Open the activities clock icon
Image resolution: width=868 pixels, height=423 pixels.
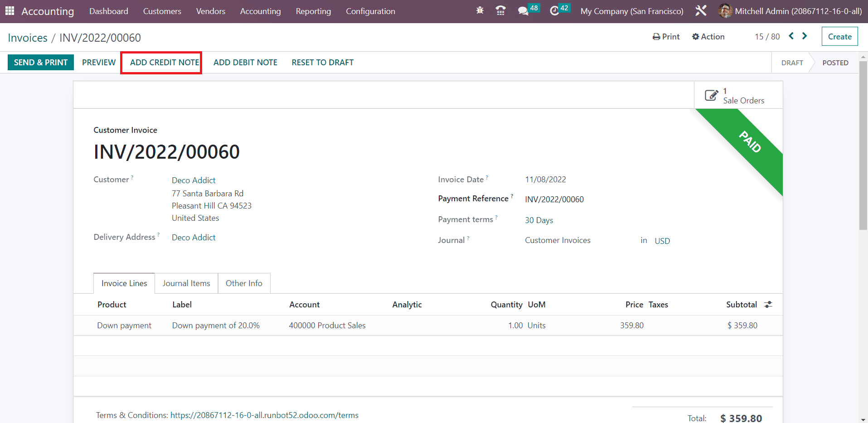coord(554,10)
